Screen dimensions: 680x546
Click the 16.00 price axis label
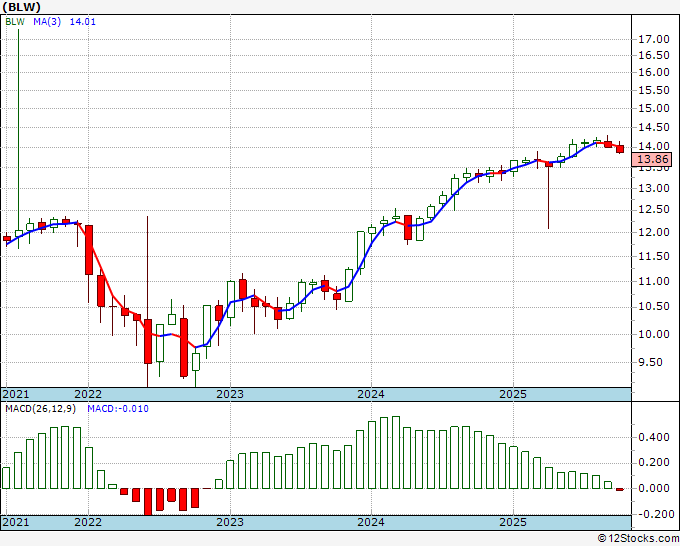(x=654, y=72)
